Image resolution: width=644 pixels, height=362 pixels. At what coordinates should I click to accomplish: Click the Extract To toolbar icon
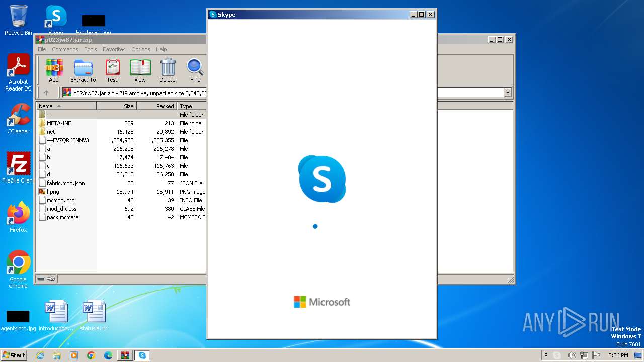(x=83, y=71)
